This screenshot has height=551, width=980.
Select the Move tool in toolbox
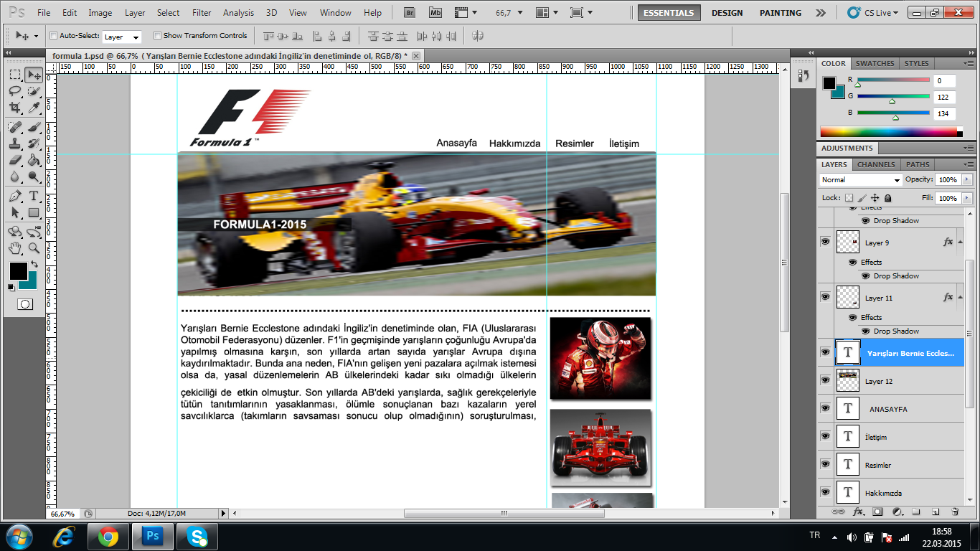click(x=34, y=75)
